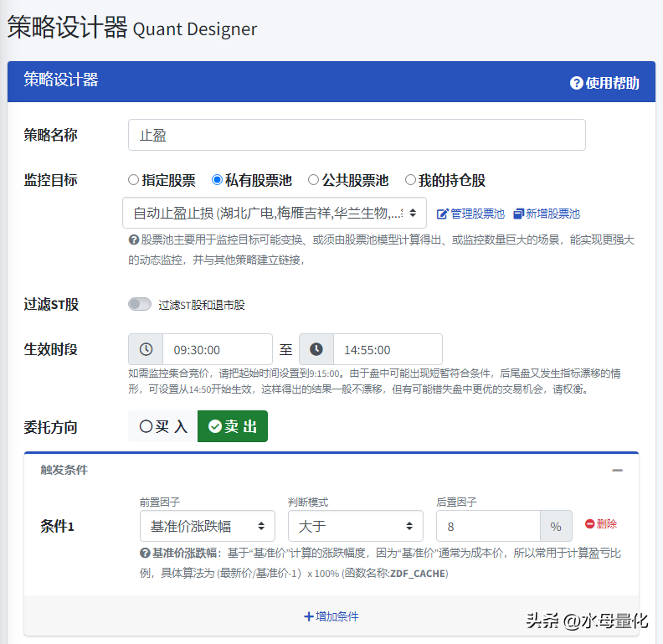Open the 判断模式 dropdown 大于

[356, 526]
